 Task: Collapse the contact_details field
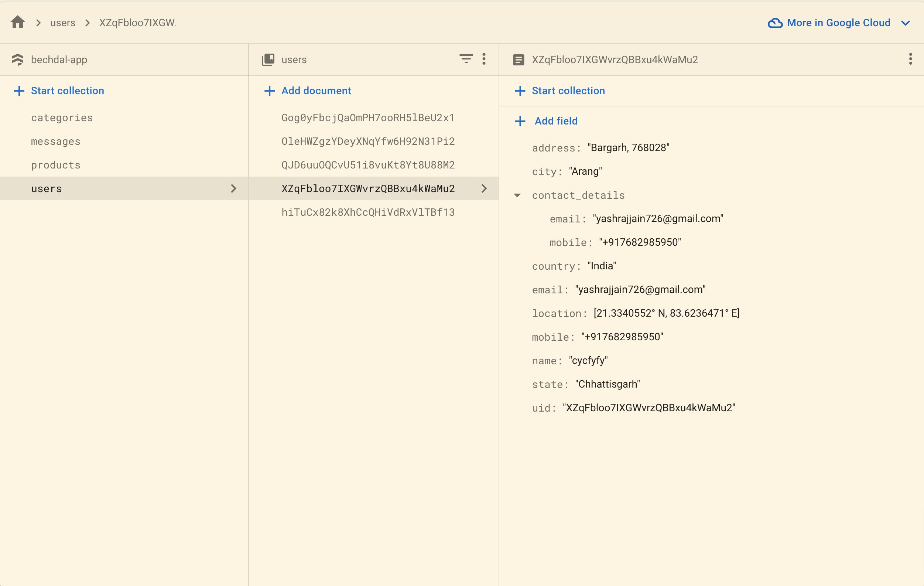(517, 195)
